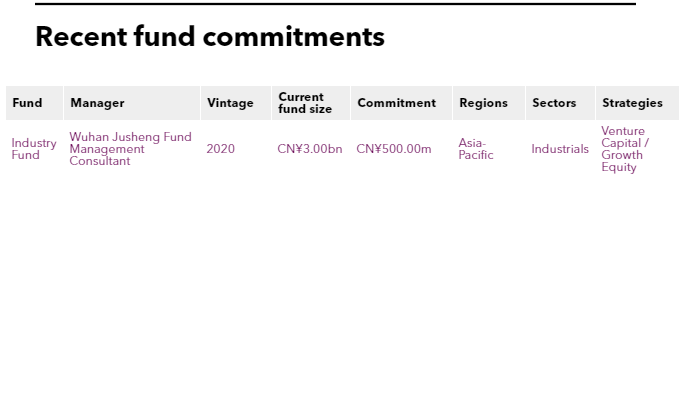Click the CN¥3.00bn fund size value
Screen dimensions: 684x407
[x=310, y=149]
